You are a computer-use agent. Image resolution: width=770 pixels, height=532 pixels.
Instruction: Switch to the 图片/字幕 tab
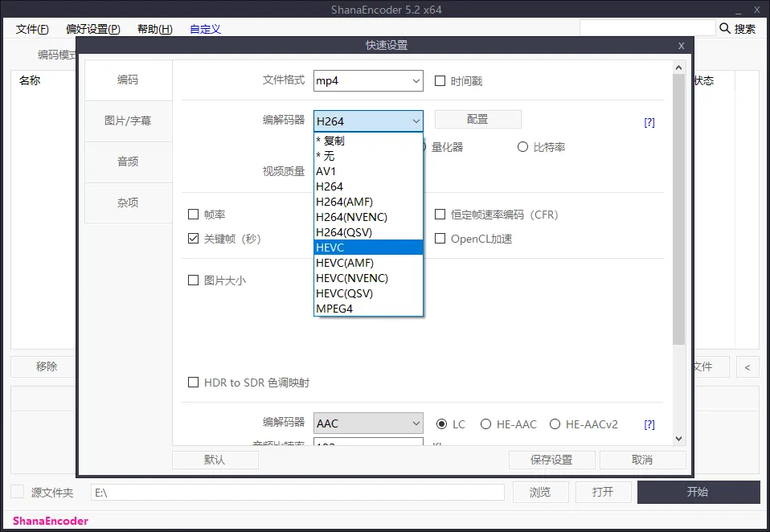point(127,121)
